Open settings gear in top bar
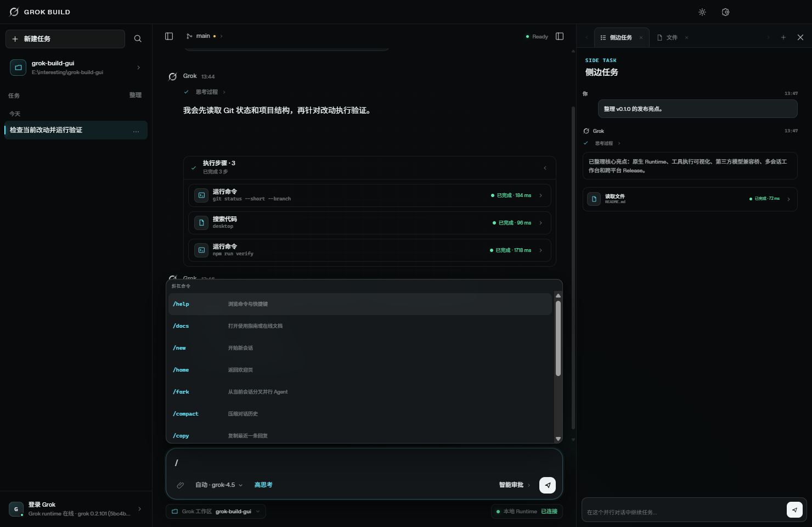This screenshot has width=812, height=527. coord(725,12)
